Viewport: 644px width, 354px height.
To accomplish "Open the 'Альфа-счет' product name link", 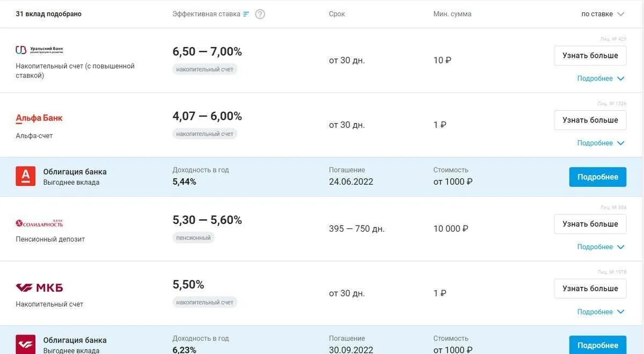I will tap(34, 136).
